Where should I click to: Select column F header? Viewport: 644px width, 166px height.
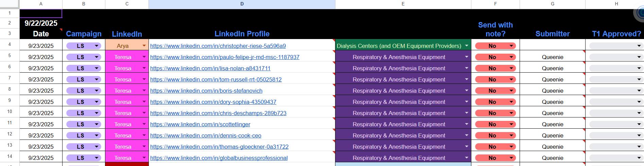click(x=495, y=4)
